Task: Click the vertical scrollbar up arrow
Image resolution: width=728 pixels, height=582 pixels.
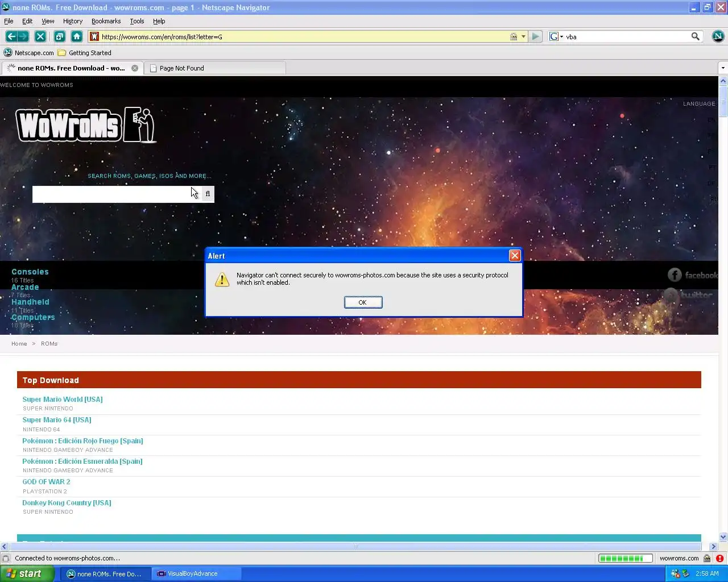Action: click(723, 80)
